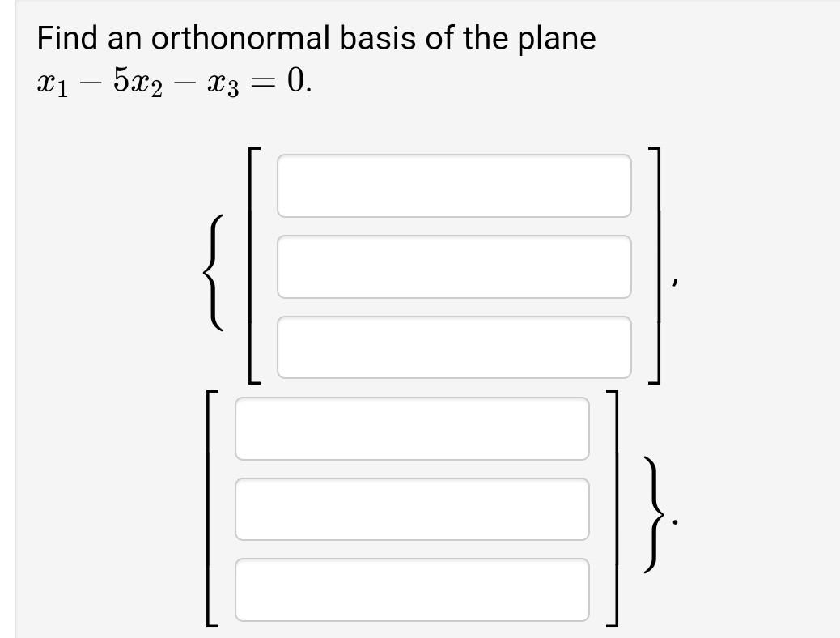Click the second vector's middle entry field
Image resolution: width=840 pixels, height=638 pixels.
[x=412, y=509]
